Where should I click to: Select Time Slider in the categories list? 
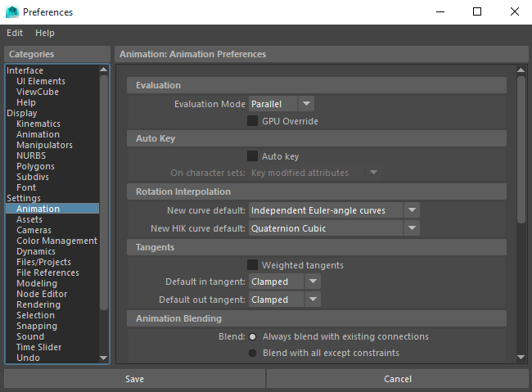38,347
